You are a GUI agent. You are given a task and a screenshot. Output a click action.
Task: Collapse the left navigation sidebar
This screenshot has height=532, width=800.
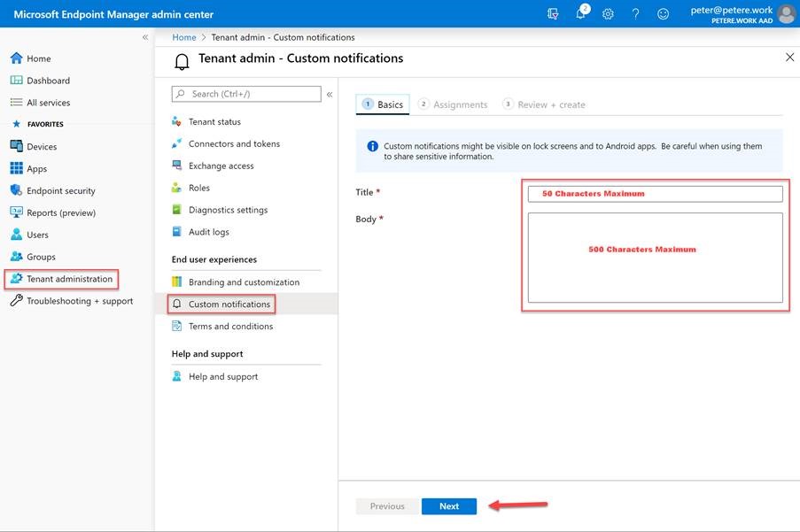click(145, 37)
